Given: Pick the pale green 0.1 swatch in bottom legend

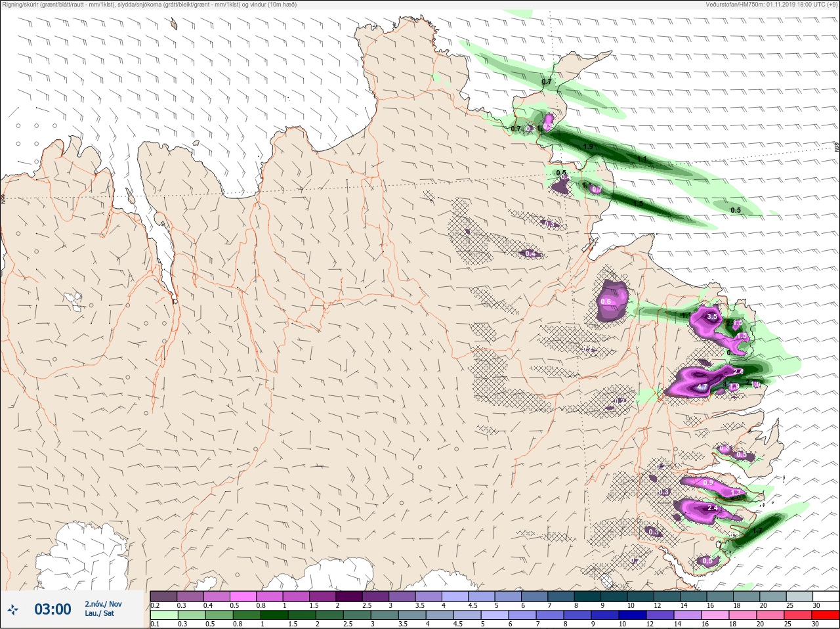Looking at the screenshot, I should (x=163, y=615).
